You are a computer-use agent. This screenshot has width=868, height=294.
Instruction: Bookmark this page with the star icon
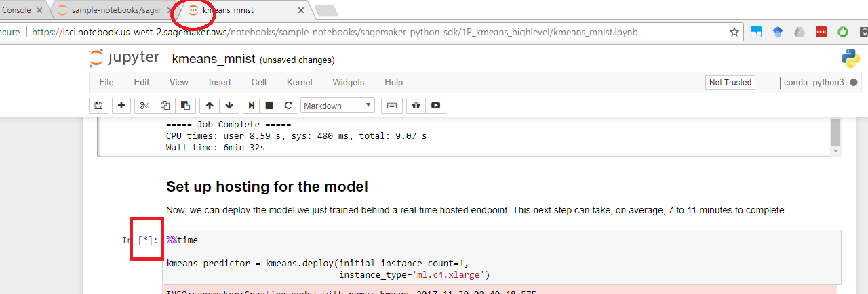coord(734,32)
